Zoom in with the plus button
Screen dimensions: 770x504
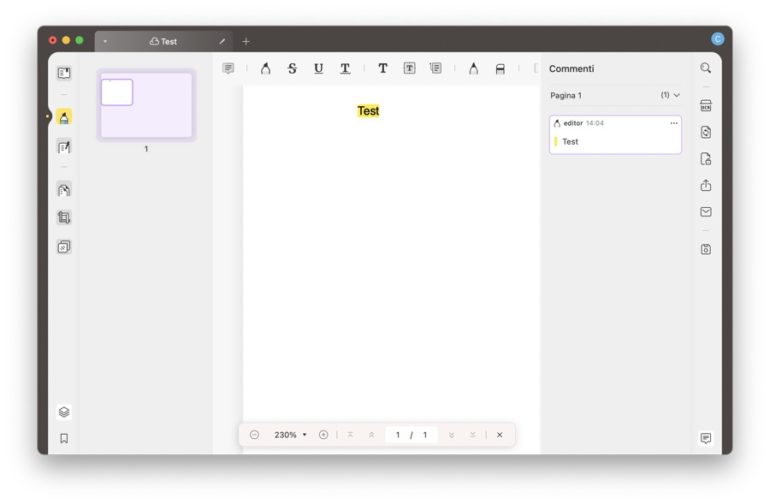323,435
